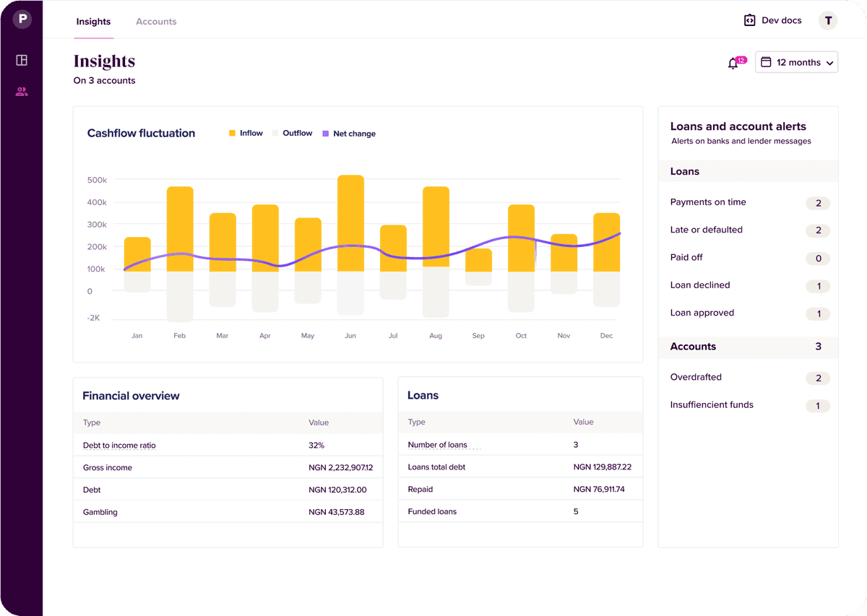Click the calendar icon in date selector
Screen dimensions: 867x616
click(767, 62)
